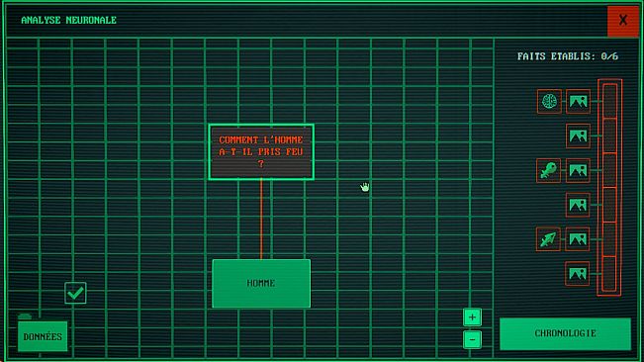
Task: Click the first slot of the red timeline bar
Action: [610, 101]
